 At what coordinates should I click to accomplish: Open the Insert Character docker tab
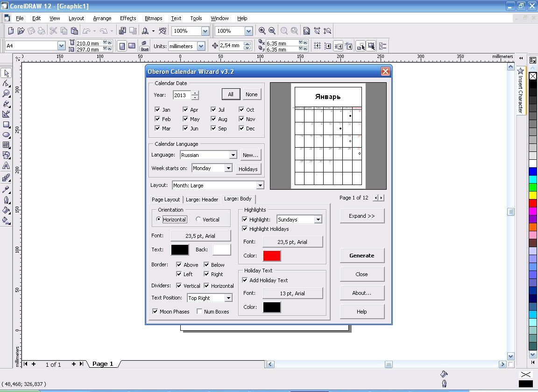pyautogui.click(x=521, y=91)
